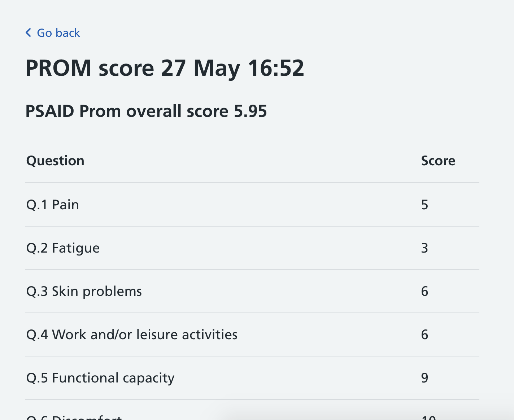The height and width of the screenshot is (420, 514).
Task: Select the PROM score 27 May heading
Action: tap(165, 68)
